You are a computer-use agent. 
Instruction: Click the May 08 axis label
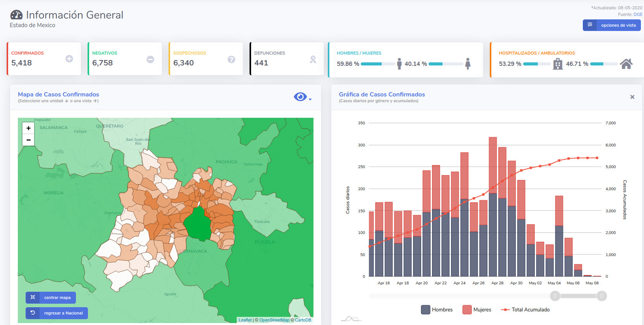(x=592, y=283)
